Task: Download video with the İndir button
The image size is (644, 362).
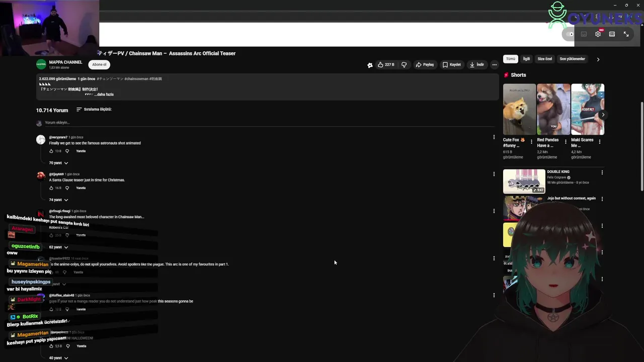Action: 476,64
